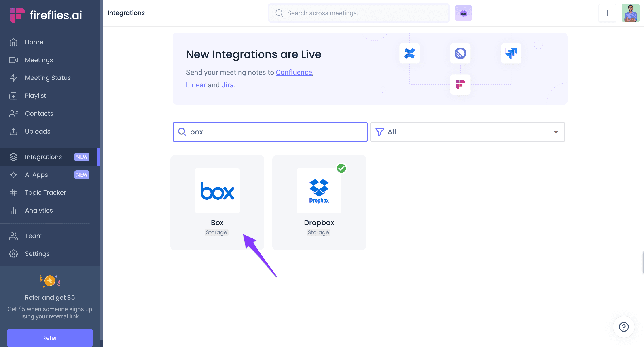Click the Fireflies logo in banner
644x347 pixels.
pos(460,84)
